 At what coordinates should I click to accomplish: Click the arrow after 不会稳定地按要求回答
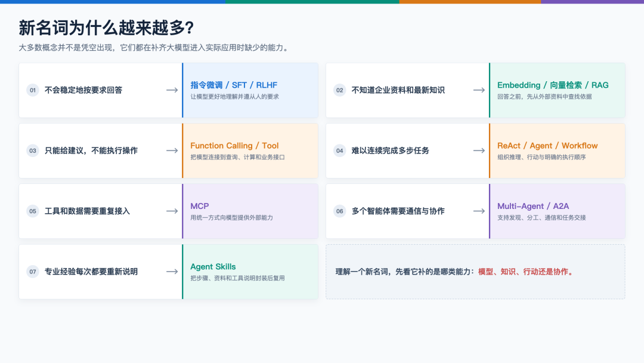click(x=172, y=90)
